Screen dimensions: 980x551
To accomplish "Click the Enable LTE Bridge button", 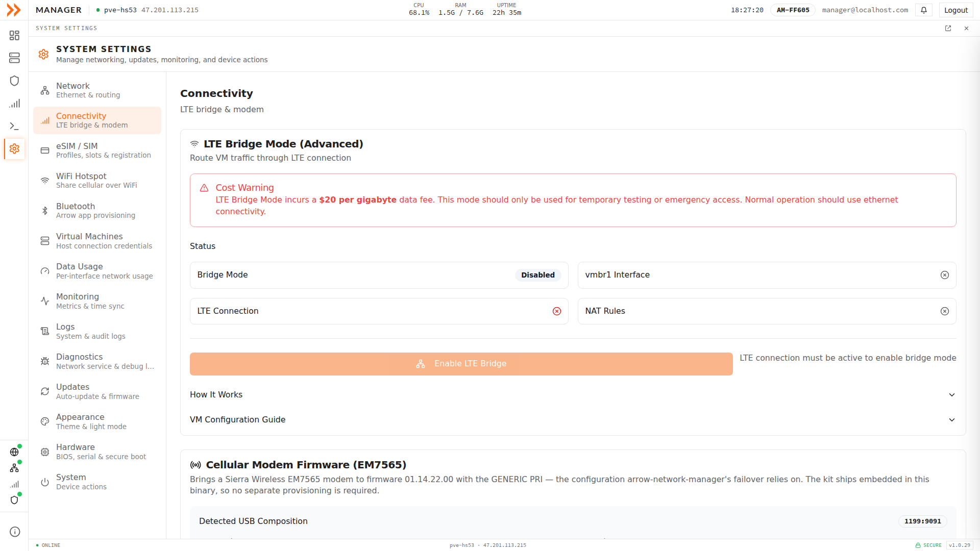I will (x=461, y=364).
